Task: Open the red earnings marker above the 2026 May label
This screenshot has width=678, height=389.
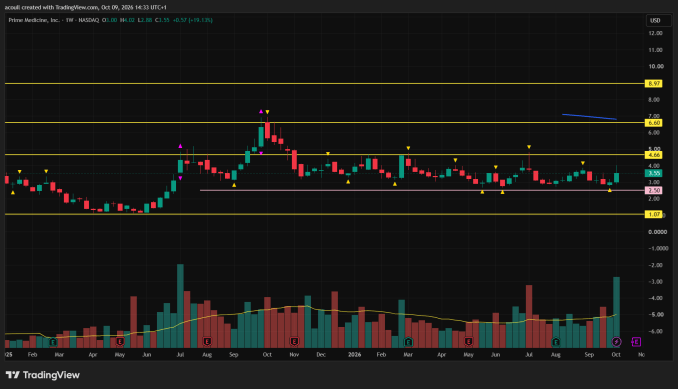Action: tap(469, 342)
